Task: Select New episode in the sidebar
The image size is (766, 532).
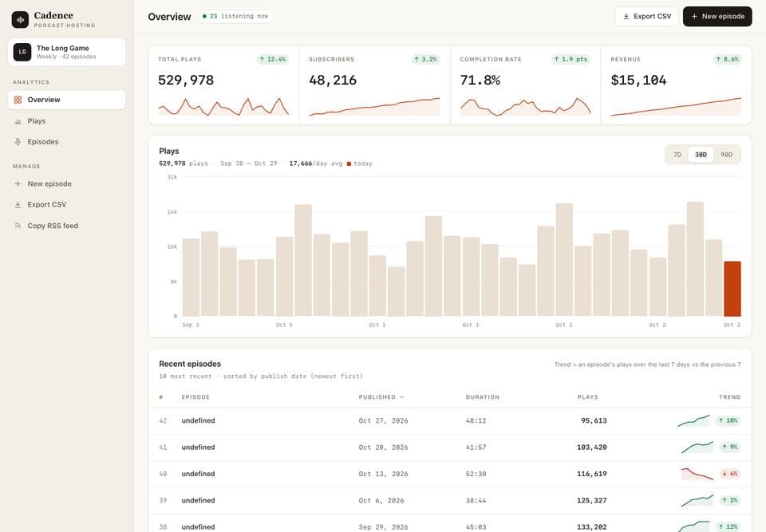Action: pos(67,183)
